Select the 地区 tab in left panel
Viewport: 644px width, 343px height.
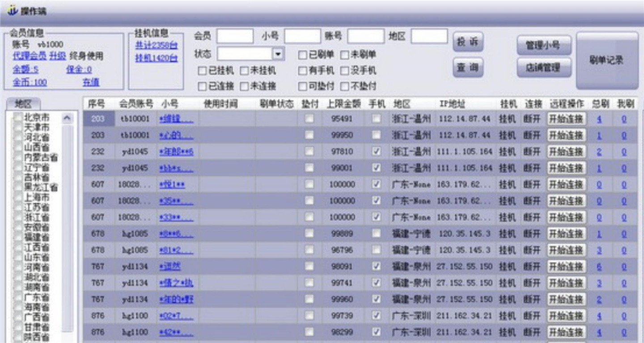(23, 104)
